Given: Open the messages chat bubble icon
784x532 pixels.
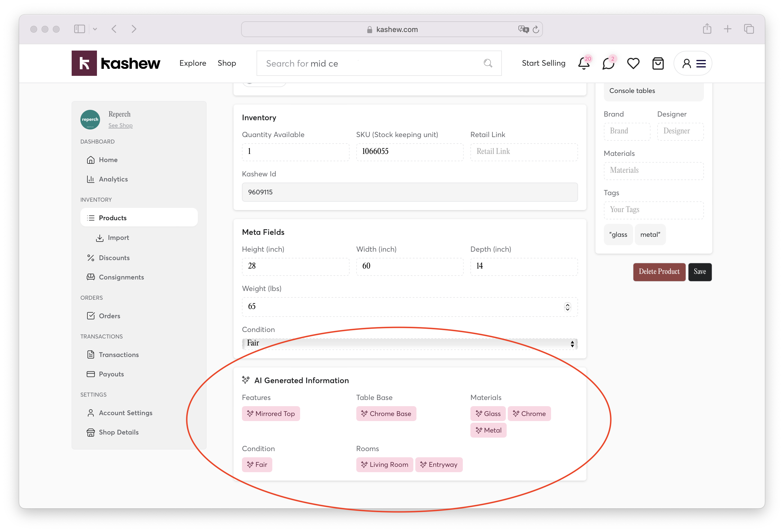Looking at the screenshot, I should tap(608, 63).
